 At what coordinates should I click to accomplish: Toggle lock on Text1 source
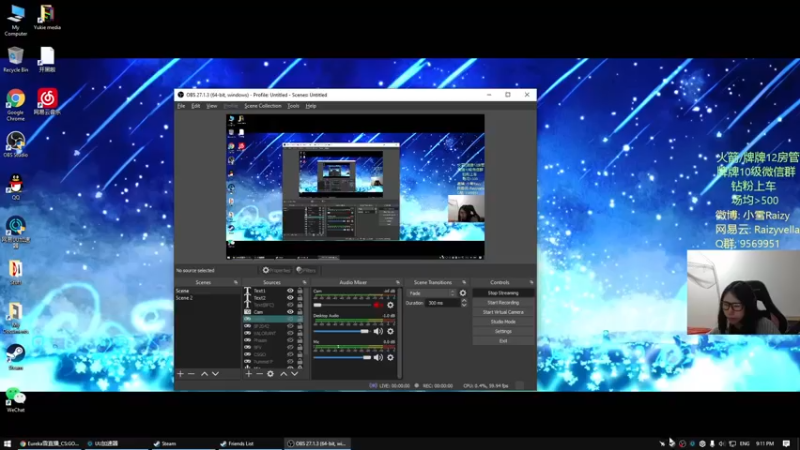click(x=300, y=291)
